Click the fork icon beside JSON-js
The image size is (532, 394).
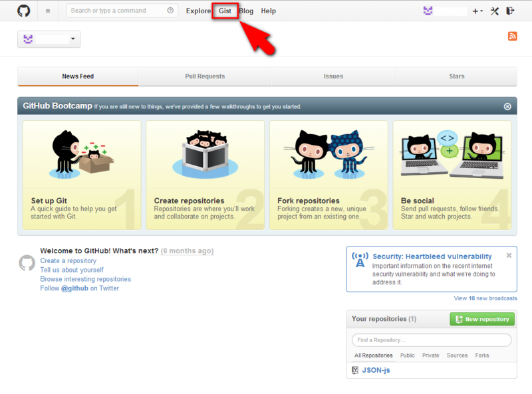[355, 370]
